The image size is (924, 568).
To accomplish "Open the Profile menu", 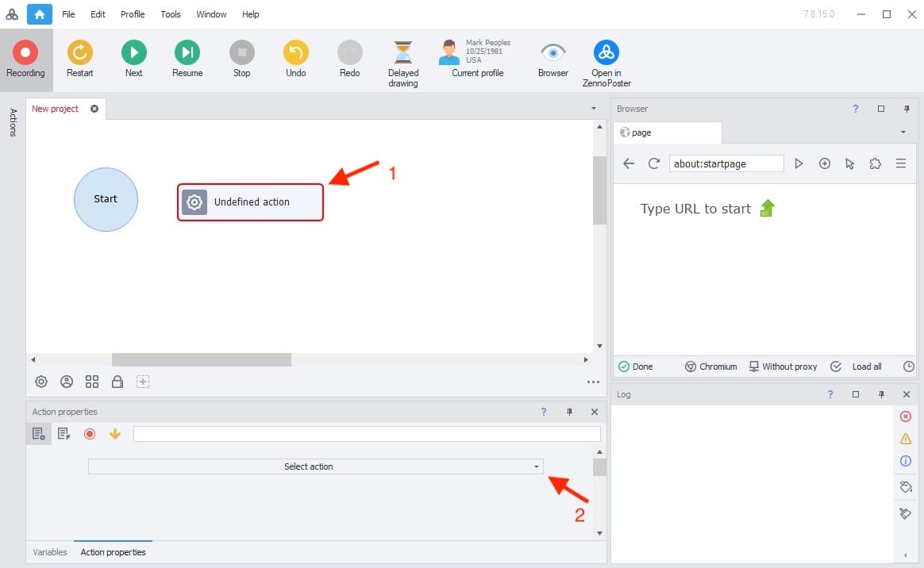I will 133,14.
